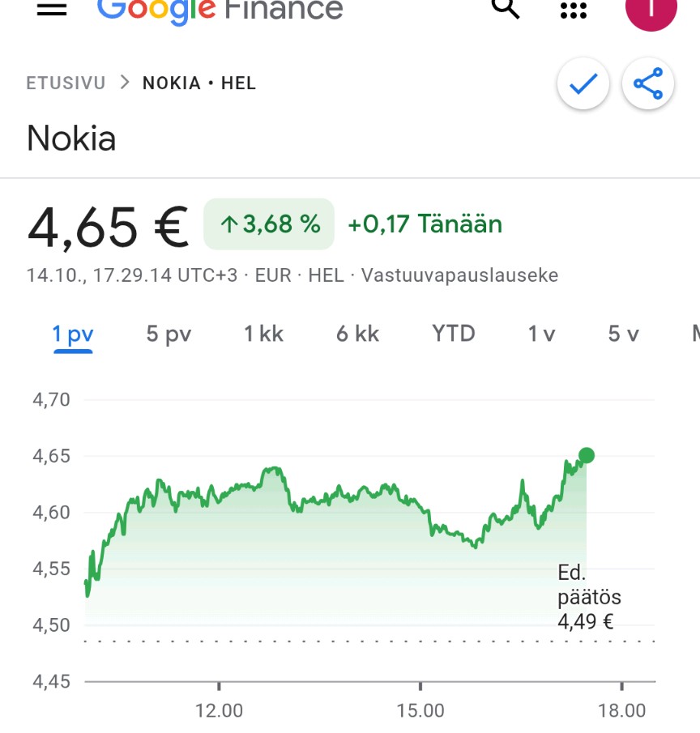Select the YTD chart range
Screen dimensions: 700x733
pos(454,334)
